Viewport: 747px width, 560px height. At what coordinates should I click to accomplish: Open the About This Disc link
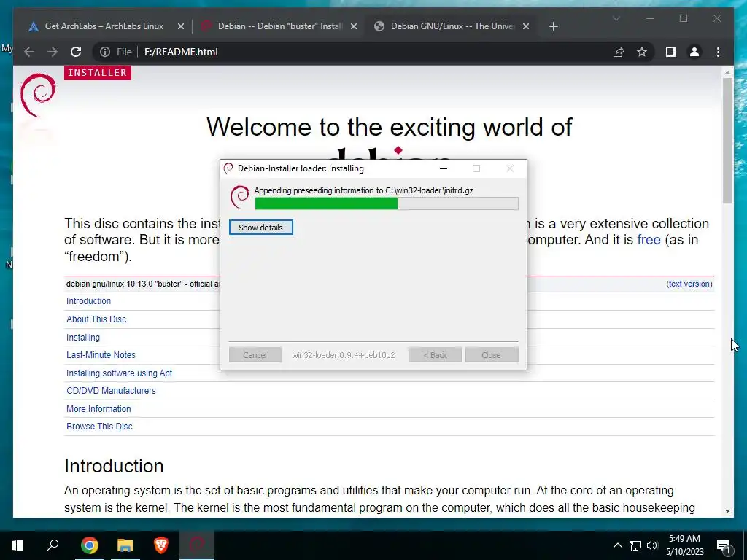(x=96, y=319)
